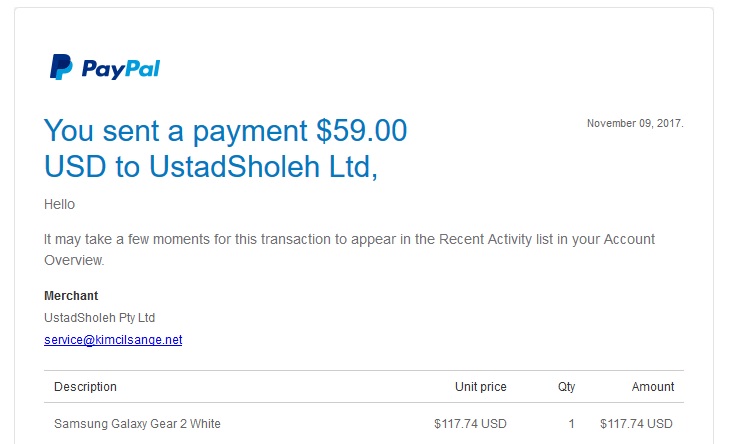Click the Description column header
The image size is (735, 444).
click(85, 387)
